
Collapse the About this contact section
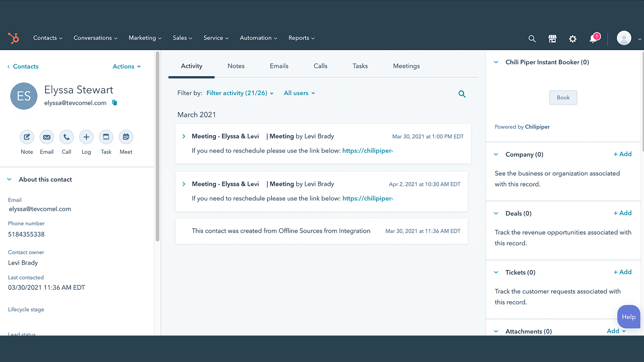[9, 179]
